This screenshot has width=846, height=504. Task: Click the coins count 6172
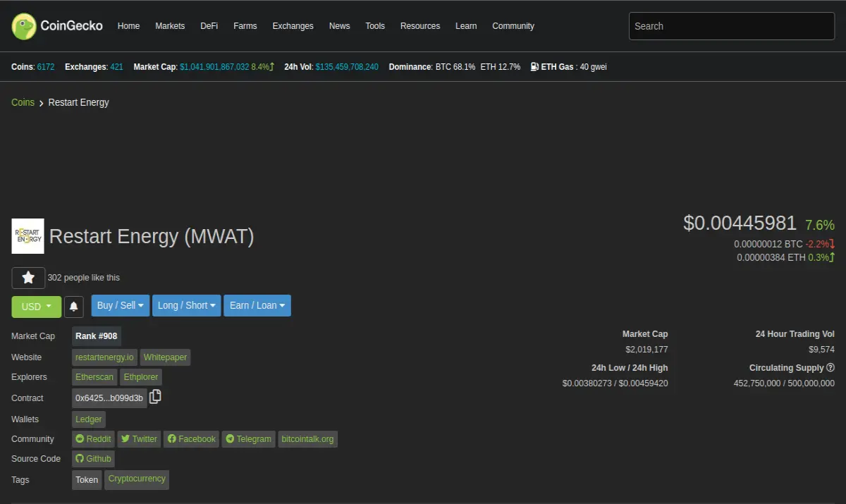coord(45,67)
